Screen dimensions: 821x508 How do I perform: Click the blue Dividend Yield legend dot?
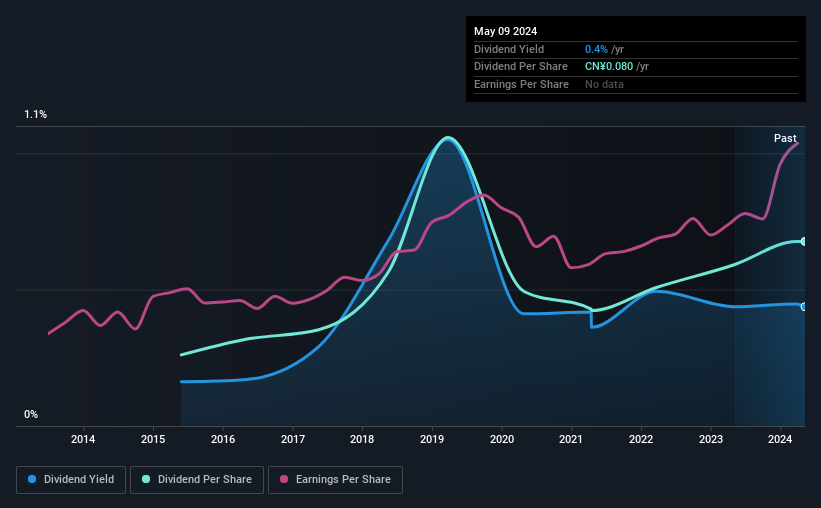(32, 479)
